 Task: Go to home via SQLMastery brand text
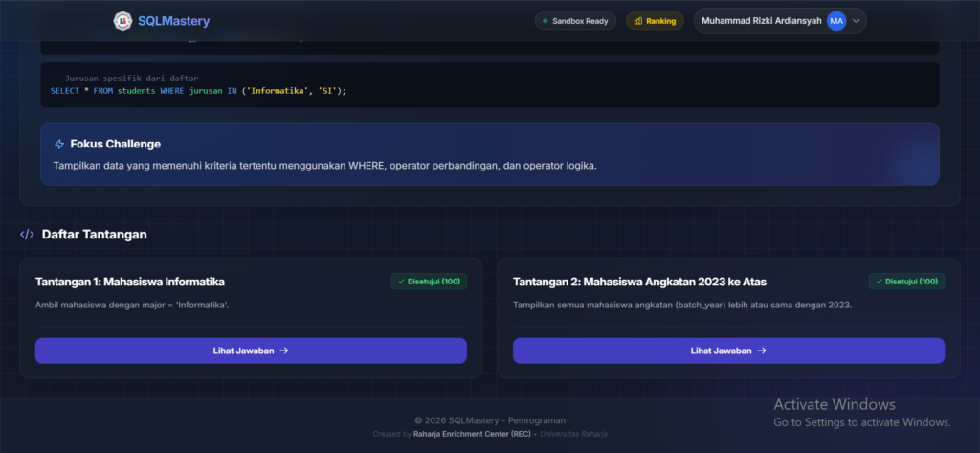click(x=173, y=21)
